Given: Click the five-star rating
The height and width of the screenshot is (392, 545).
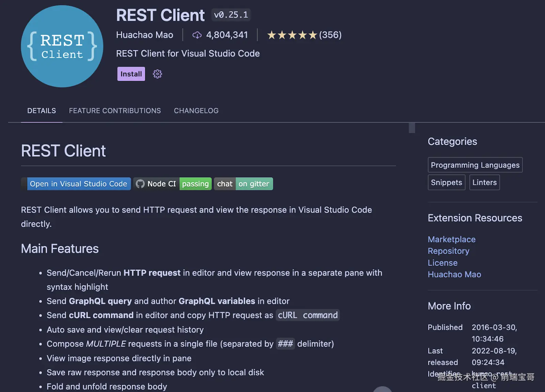Looking at the screenshot, I should pos(292,35).
